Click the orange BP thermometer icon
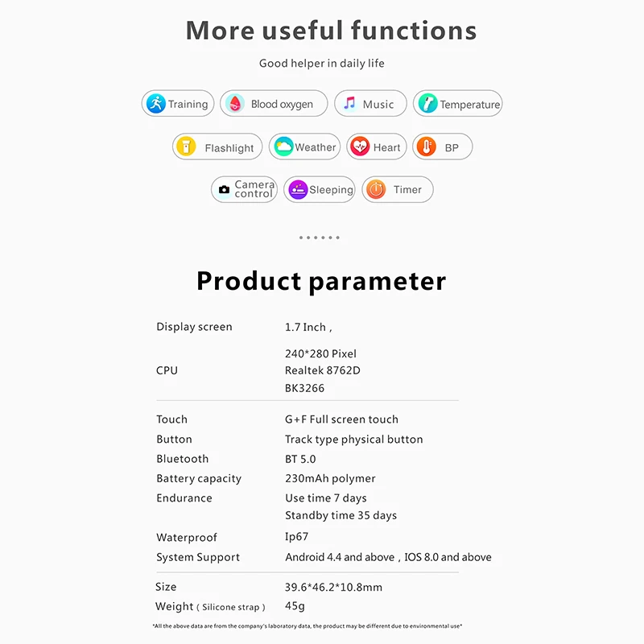The image size is (644, 644). [x=427, y=147]
